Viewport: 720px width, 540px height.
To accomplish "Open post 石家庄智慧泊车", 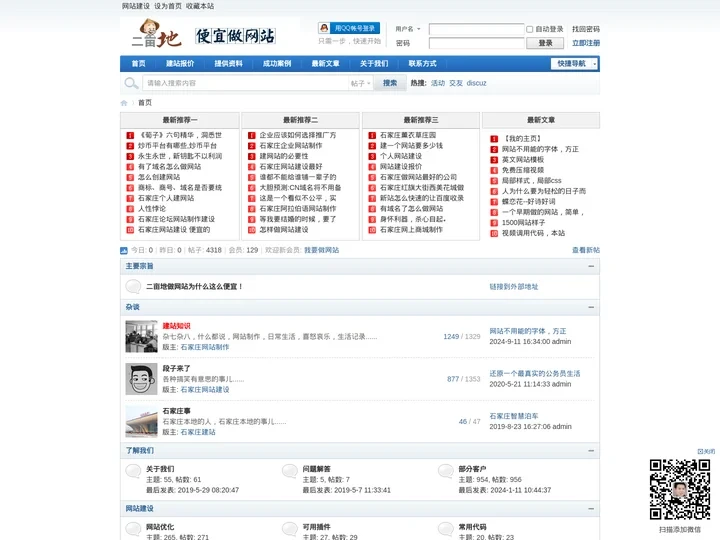I will pos(513,416).
